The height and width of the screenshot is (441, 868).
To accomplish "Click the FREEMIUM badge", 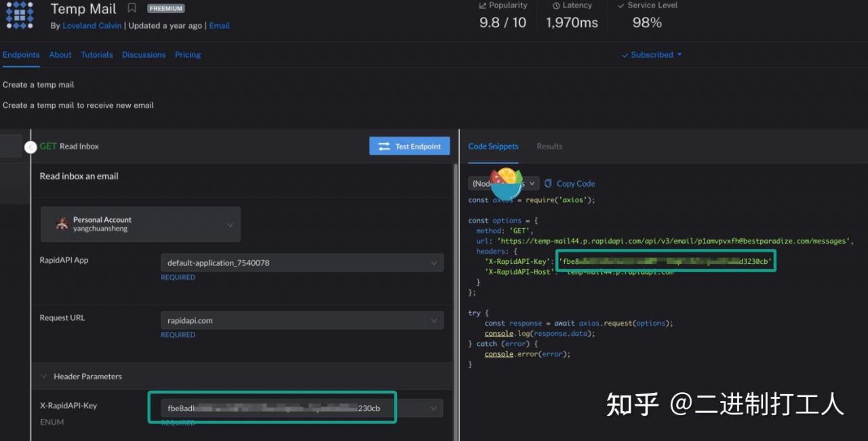I will [x=166, y=9].
